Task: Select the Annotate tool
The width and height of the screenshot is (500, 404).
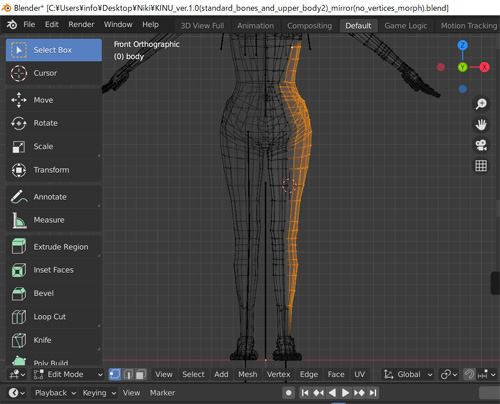Action: 53,197
